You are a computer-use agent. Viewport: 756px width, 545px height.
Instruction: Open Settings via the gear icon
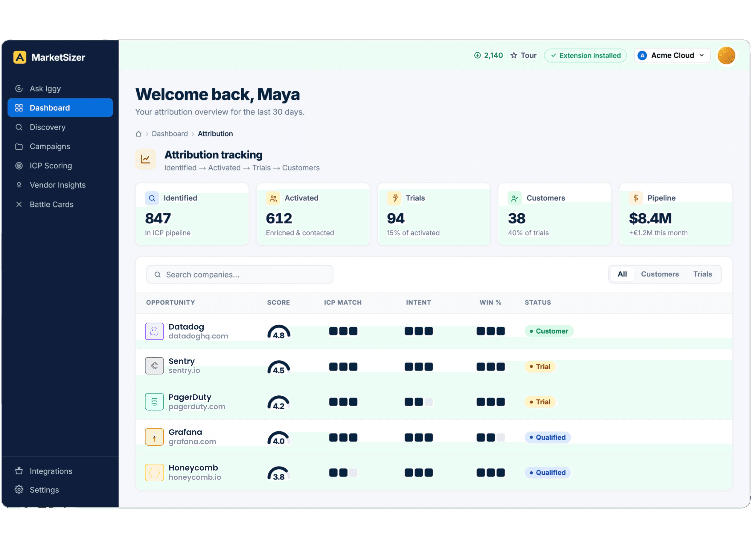click(x=19, y=490)
